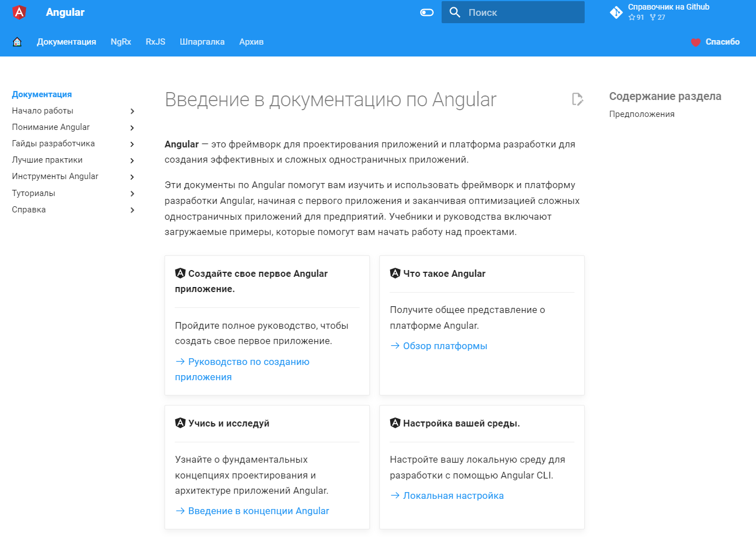The width and height of the screenshot is (756, 548).
Task: Click the search magnifier icon
Action: tap(455, 12)
